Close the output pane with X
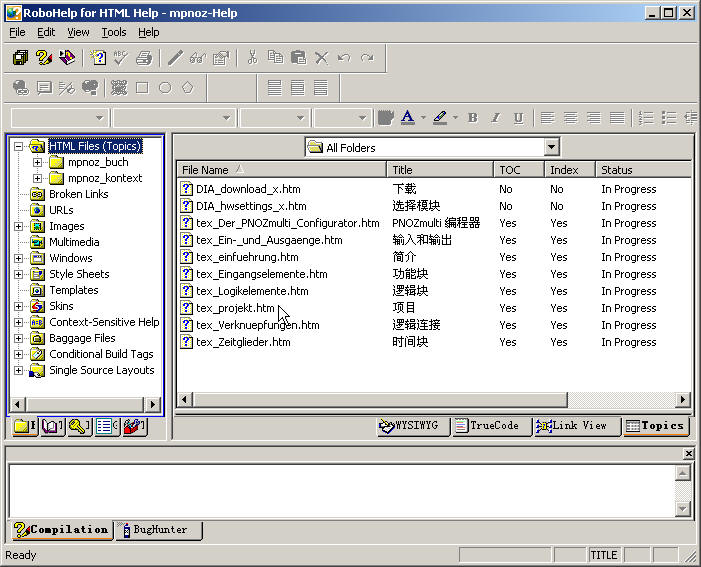 click(x=688, y=454)
